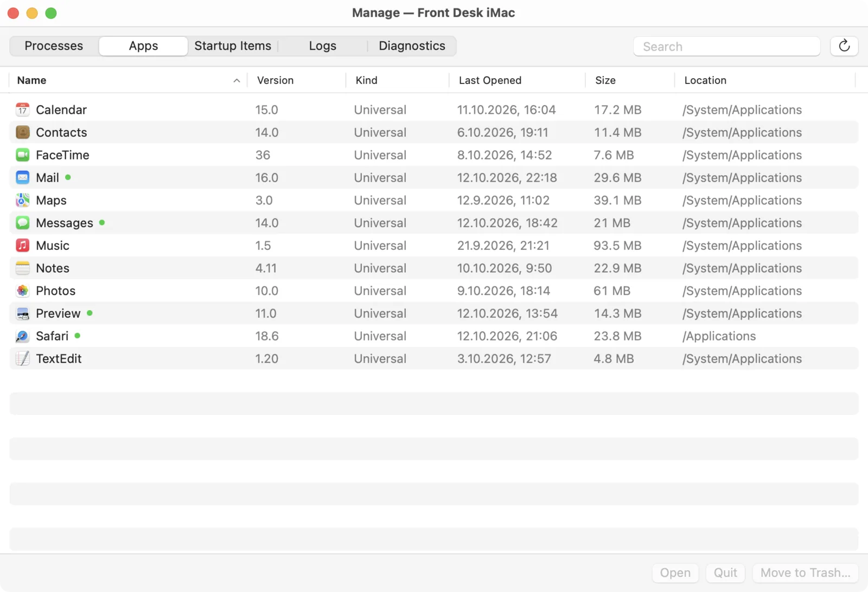Click the Messages app icon
868x592 pixels.
[22, 223]
